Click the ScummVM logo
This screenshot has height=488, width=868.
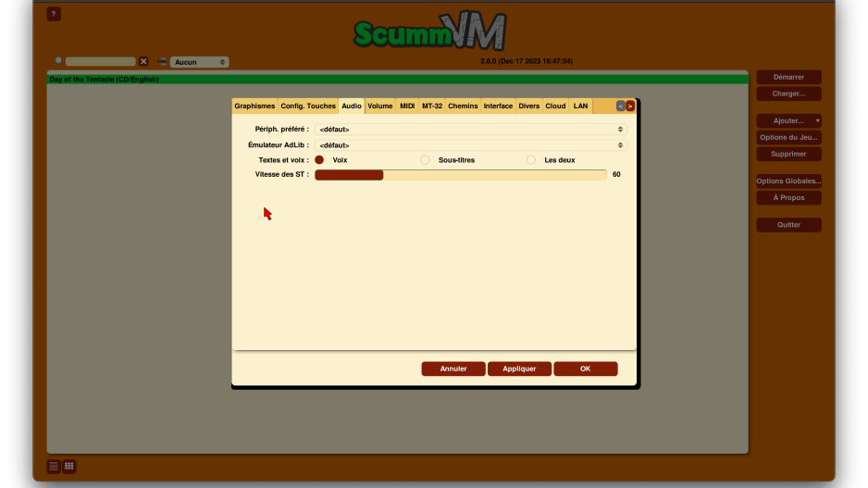click(430, 31)
